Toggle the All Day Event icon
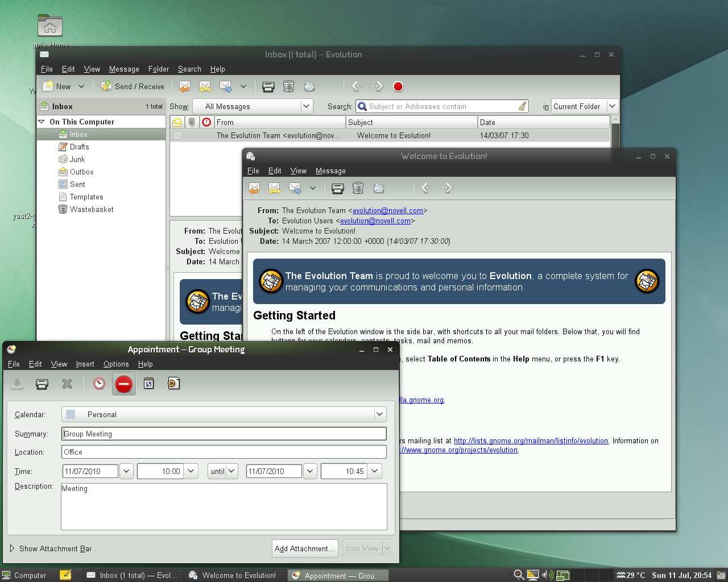This screenshot has height=582, width=728. (x=173, y=384)
